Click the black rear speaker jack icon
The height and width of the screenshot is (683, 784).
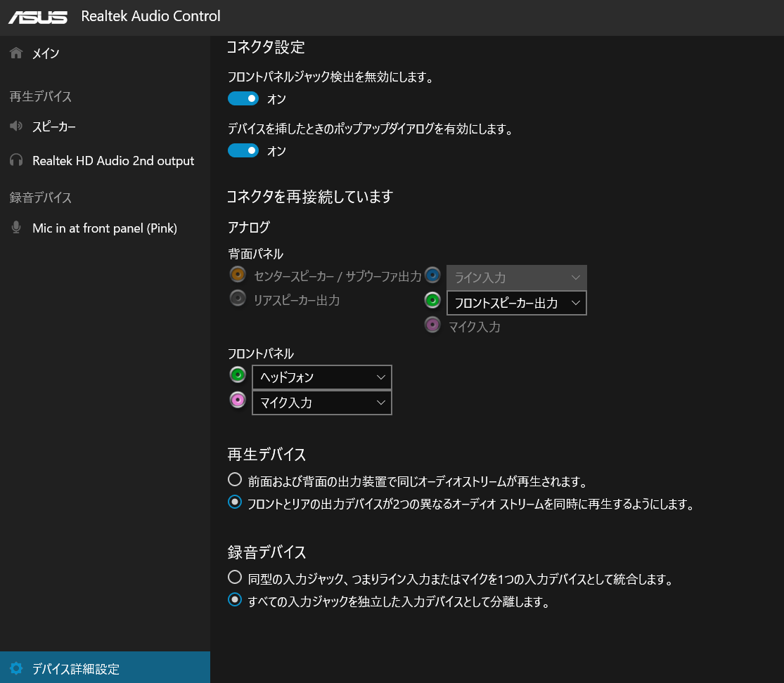[x=238, y=299]
